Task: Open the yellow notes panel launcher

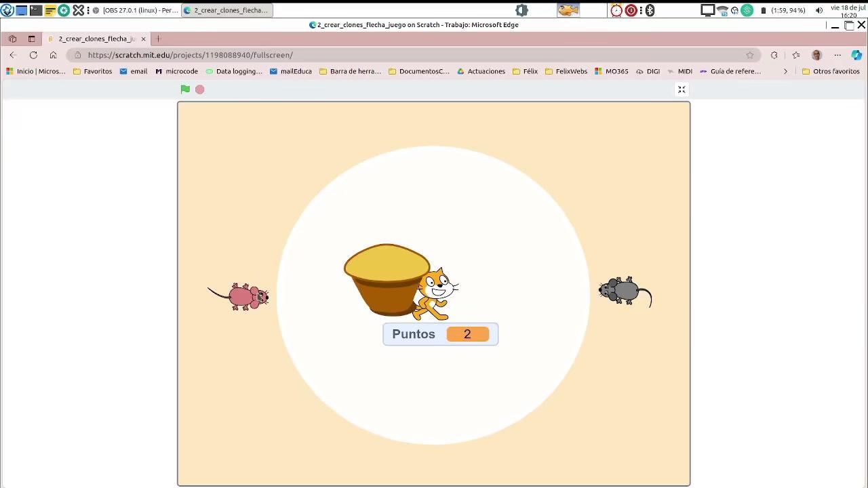Action: click(50, 10)
